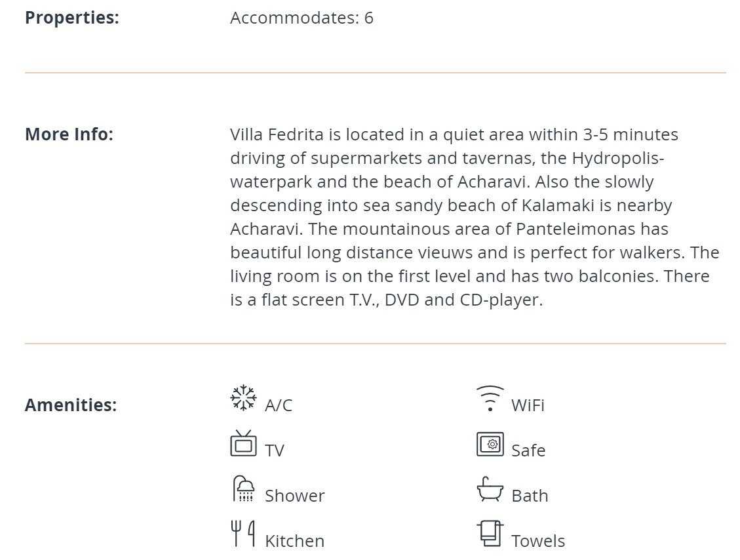Click the Villa Fedrita description paragraph

475,217
